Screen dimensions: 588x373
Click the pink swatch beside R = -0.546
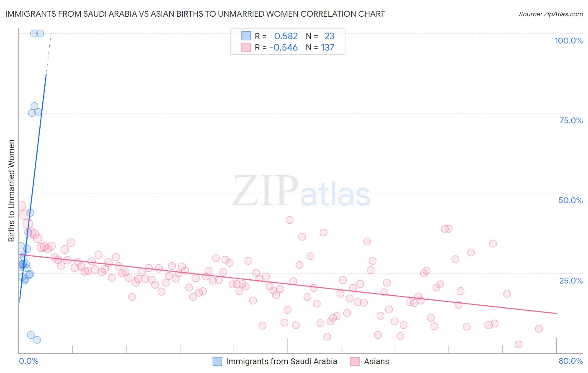(x=246, y=47)
